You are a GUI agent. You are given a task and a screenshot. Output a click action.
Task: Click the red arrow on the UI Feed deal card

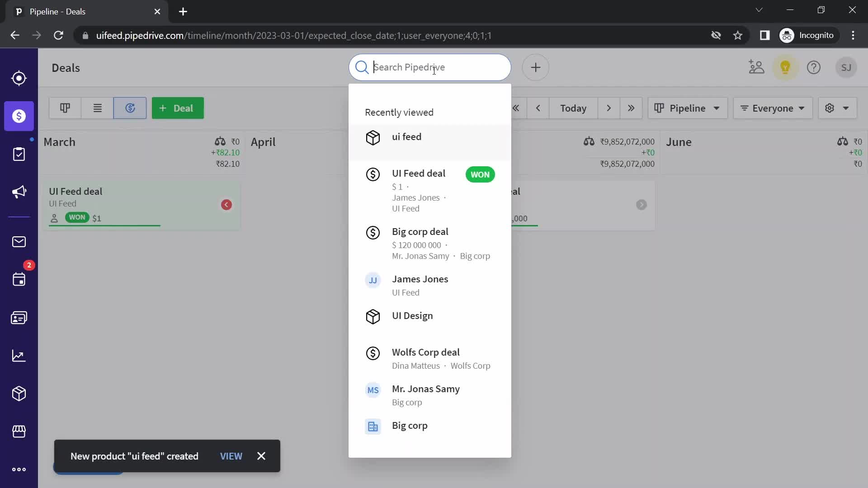point(226,205)
